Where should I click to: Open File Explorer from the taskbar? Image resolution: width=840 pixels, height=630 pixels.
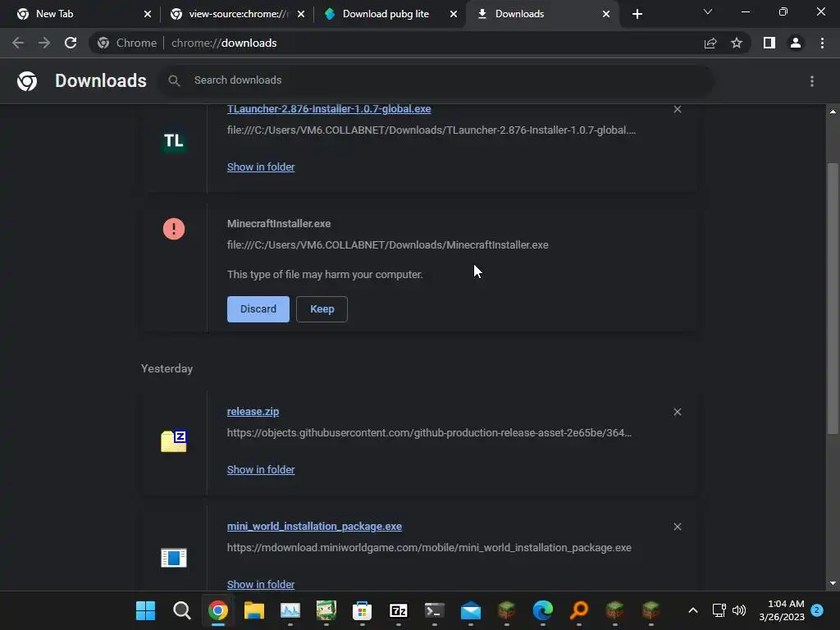pyautogui.click(x=254, y=610)
